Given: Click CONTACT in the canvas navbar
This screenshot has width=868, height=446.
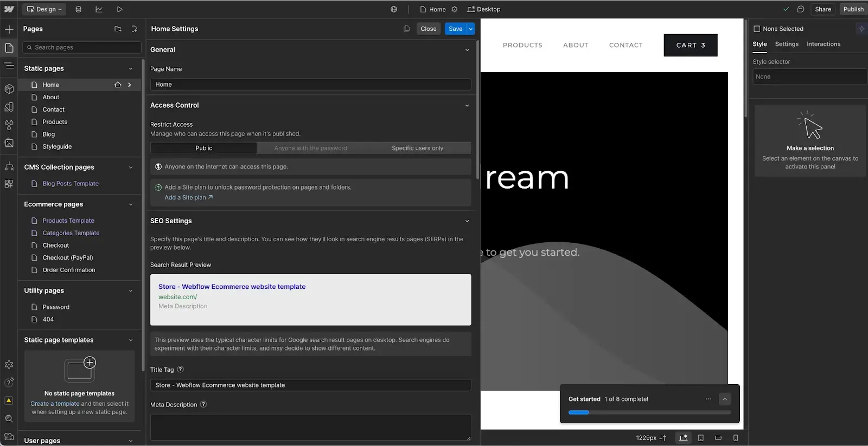Looking at the screenshot, I should click(x=626, y=46).
